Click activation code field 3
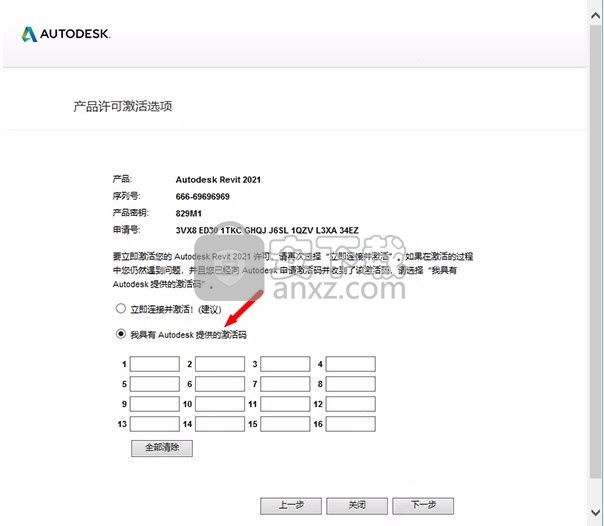 [x=285, y=364]
